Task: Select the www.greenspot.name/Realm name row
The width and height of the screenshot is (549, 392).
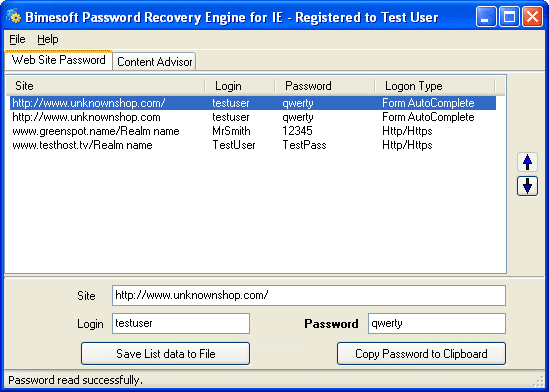Action: [x=253, y=131]
